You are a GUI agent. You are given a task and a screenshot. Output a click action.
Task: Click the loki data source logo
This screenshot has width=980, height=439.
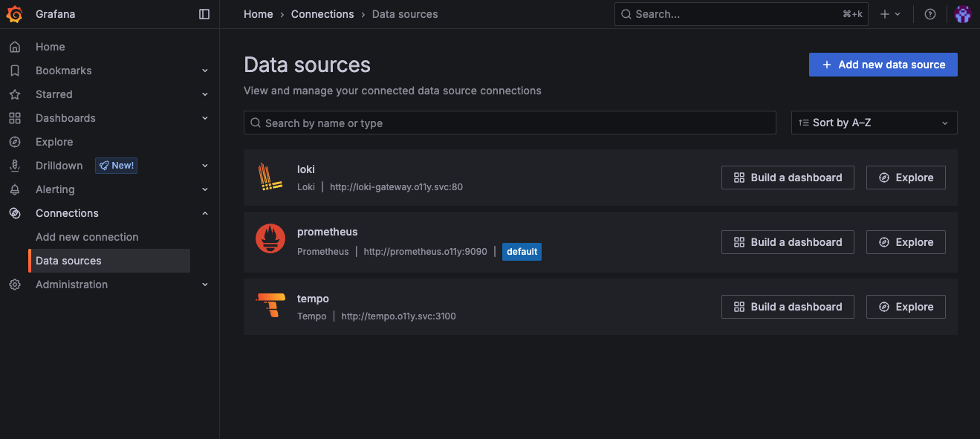270,178
